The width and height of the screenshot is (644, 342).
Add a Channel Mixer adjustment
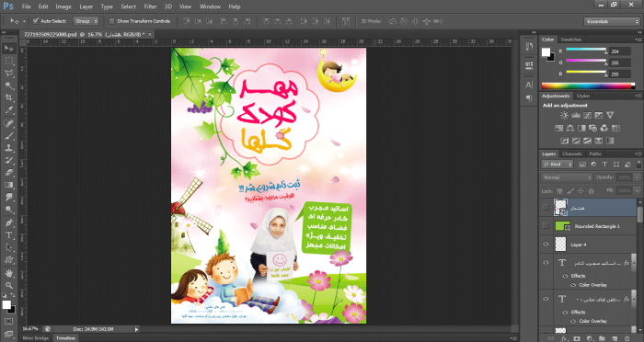(x=604, y=128)
